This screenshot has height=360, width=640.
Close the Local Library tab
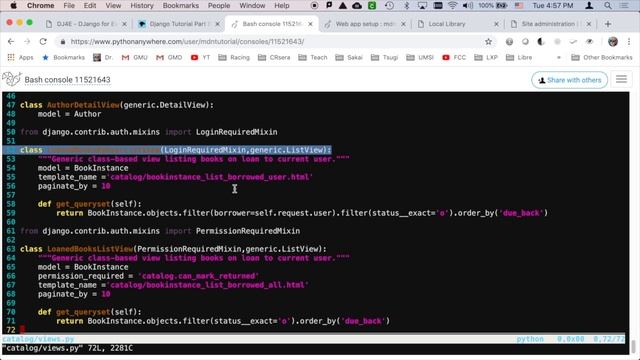pos(496,24)
